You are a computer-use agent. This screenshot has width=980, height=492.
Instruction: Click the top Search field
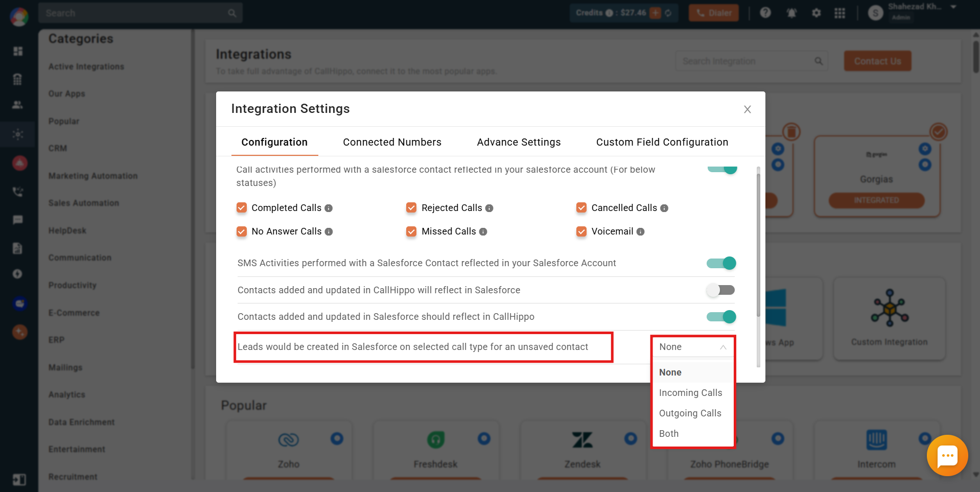click(x=141, y=13)
